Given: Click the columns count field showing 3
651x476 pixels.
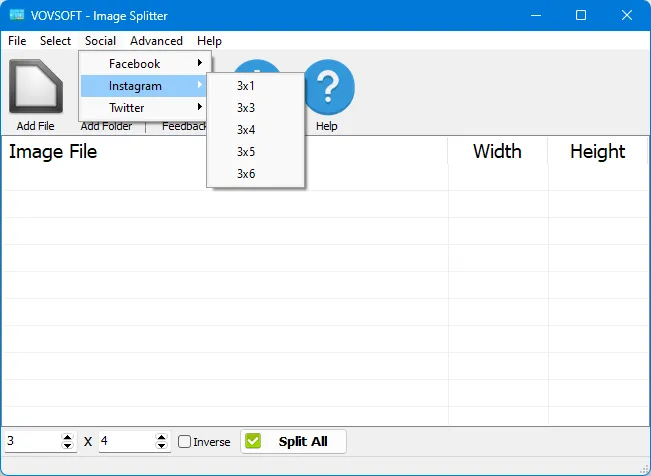Looking at the screenshot, I should [x=30, y=441].
